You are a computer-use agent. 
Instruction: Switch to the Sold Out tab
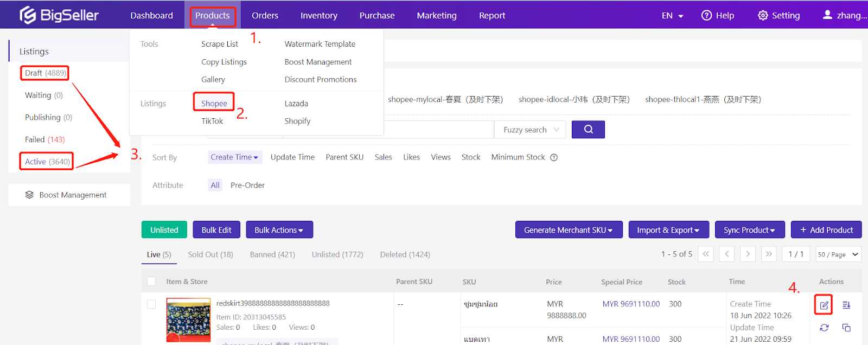click(x=210, y=254)
